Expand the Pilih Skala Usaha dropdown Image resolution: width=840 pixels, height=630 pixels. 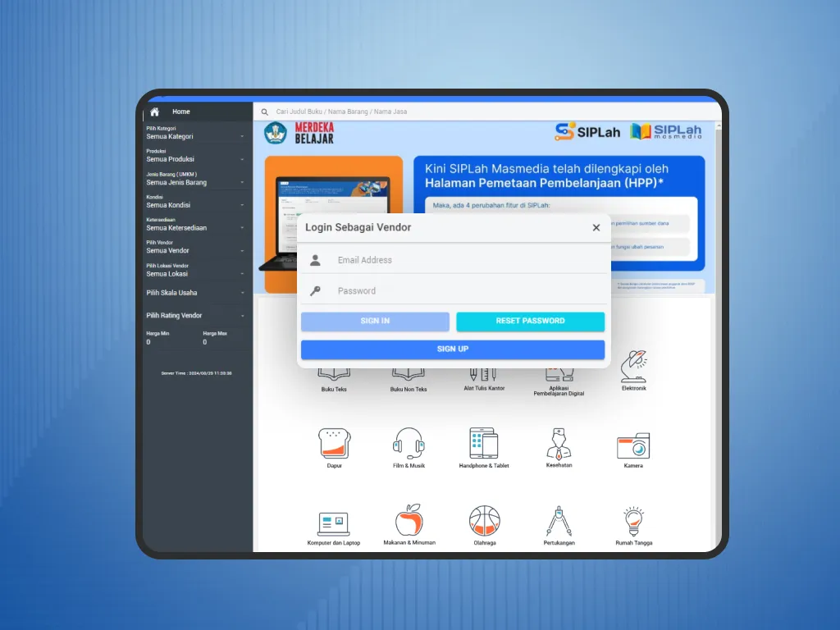pyautogui.click(x=195, y=293)
